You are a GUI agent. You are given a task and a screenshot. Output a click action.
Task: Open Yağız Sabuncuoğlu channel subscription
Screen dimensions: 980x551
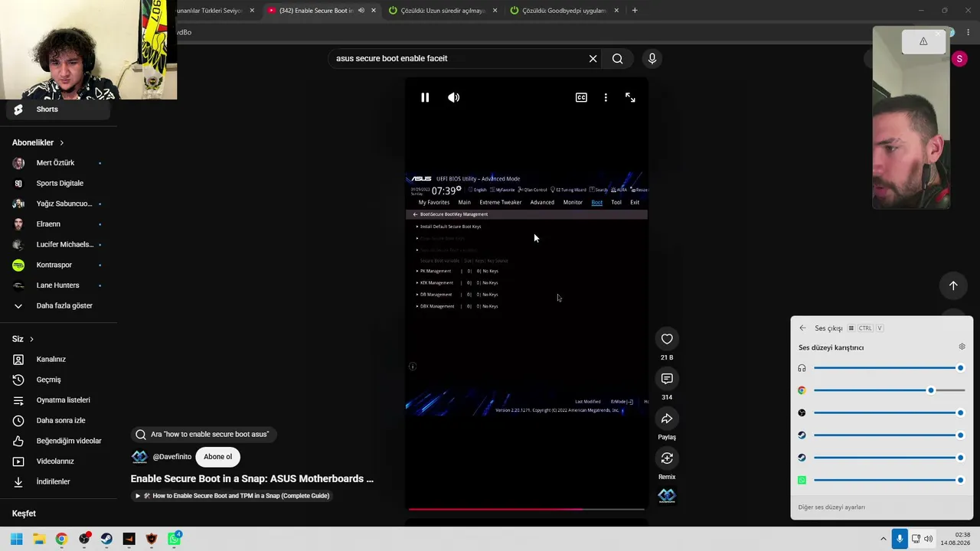point(59,204)
